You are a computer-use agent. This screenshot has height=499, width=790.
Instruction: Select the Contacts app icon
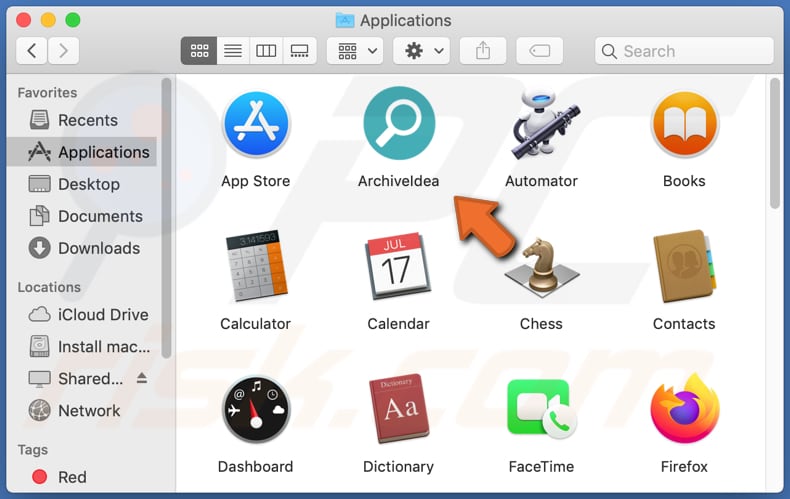(684, 266)
